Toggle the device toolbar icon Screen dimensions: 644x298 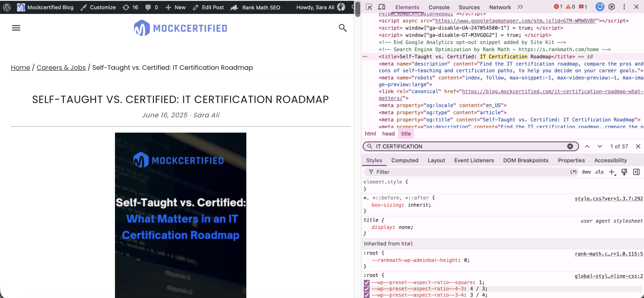(x=382, y=7)
